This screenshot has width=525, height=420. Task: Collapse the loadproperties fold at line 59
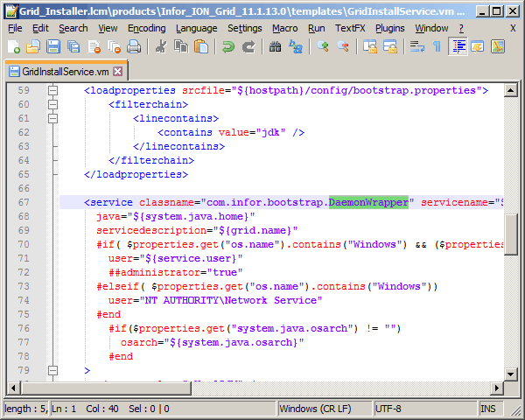52,91
